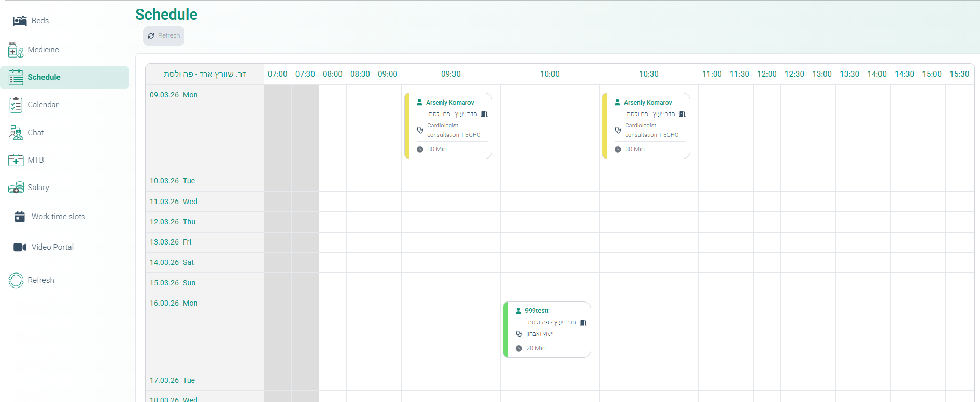Image resolution: width=980 pixels, height=402 pixels.
Task: Open Chat using the doctor icon
Action: tap(16, 133)
